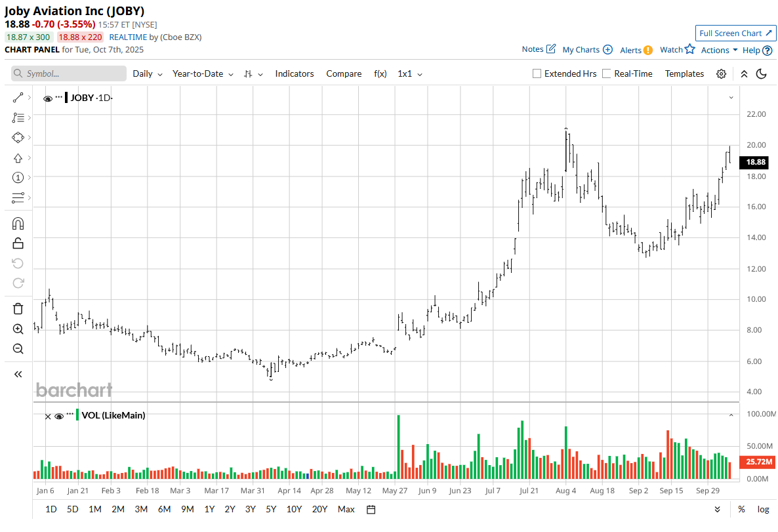
Task: Click the 18.88 current price label
Action: pos(755,162)
